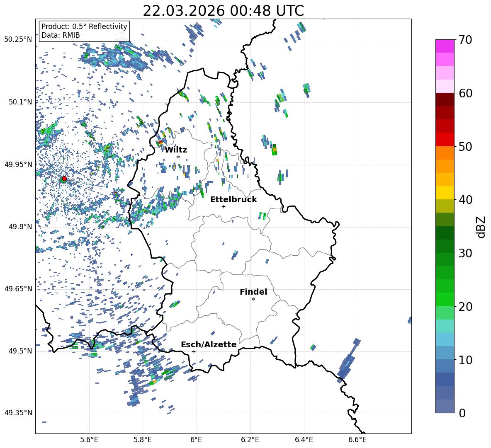Viewport: 491px width, 448px height.
Task: Click the timestamp title 22.03.2026 00:48 UTC
Action: click(223, 11)
